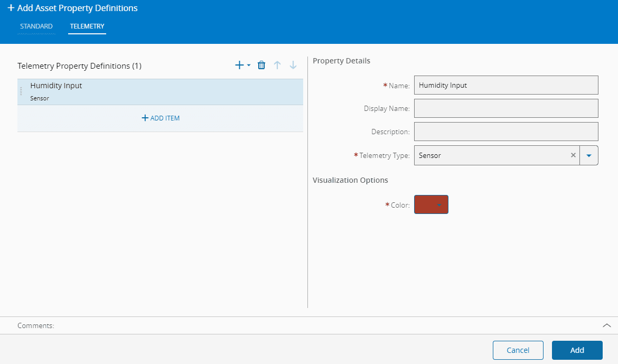This screenshot has width=618, height=364.
Task: Click the Description text box
Action: [x=505, y=132]
